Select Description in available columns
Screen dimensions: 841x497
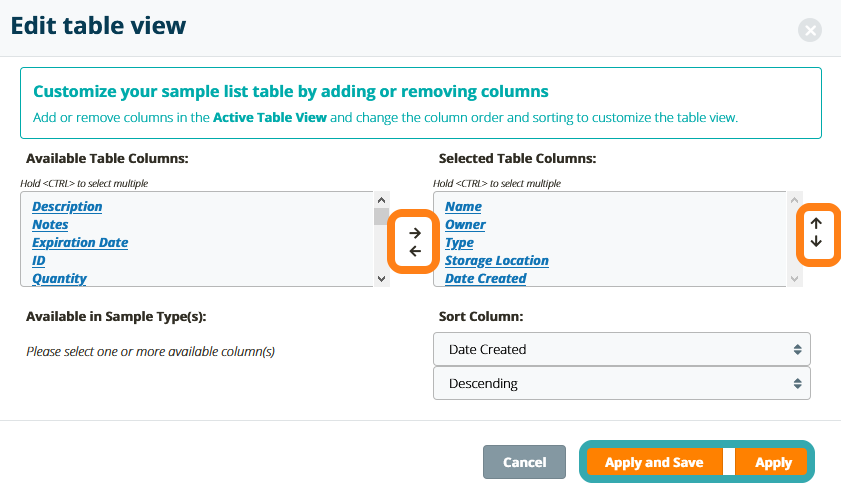click(x=67, y=207)
